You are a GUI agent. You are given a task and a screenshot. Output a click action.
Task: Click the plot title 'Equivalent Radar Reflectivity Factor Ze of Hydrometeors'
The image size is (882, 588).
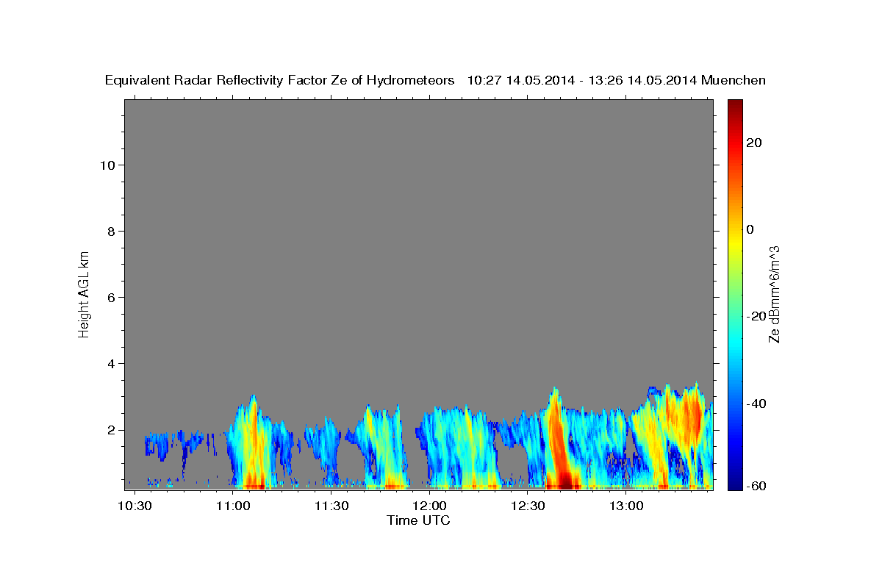pyautogui.click(x=280, y=81)
